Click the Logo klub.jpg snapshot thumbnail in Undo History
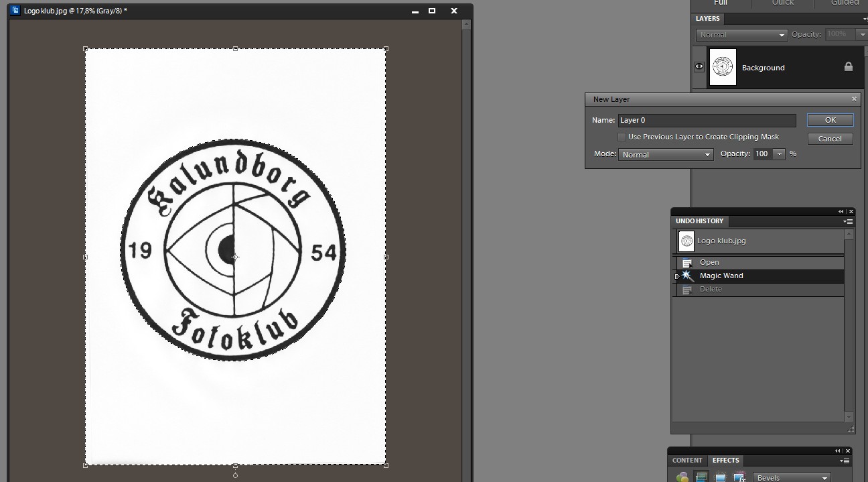The image size is (868, 482). tap(686, 241)
